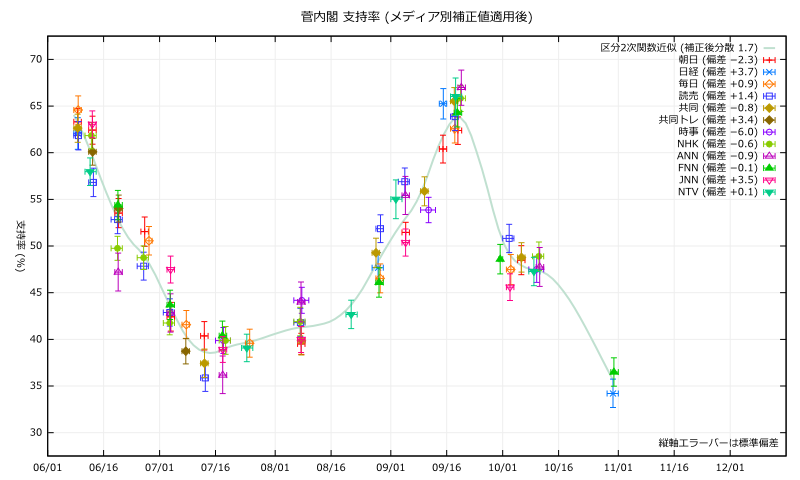Click the FNN green triangle legend marker
This screenshot has height=480, width=800.
pos(770,168)
